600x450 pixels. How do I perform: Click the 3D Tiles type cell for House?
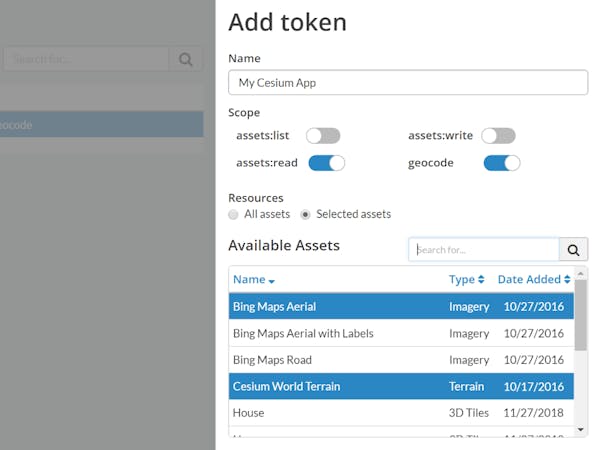[469, 413]
